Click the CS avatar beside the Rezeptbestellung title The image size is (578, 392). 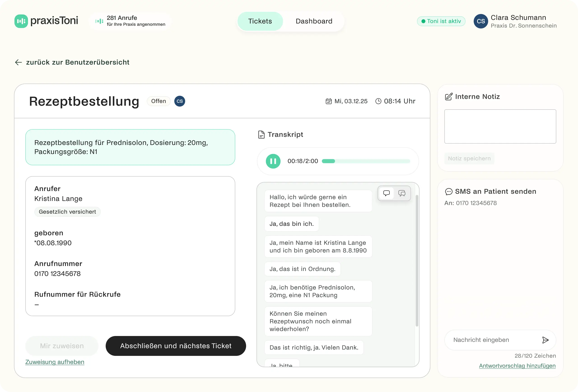point(179,101)
